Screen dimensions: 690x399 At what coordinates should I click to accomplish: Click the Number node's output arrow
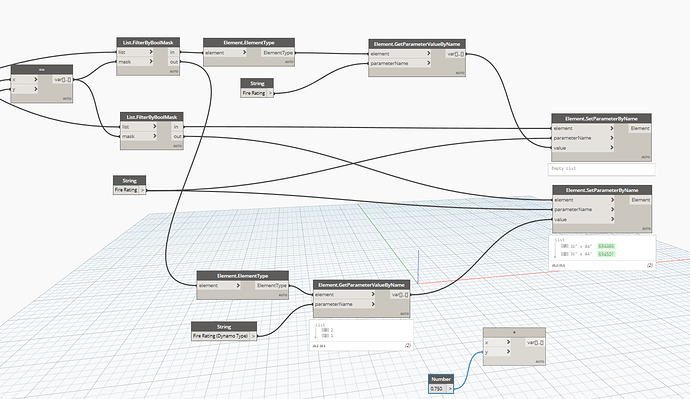[x=450, y=388]
